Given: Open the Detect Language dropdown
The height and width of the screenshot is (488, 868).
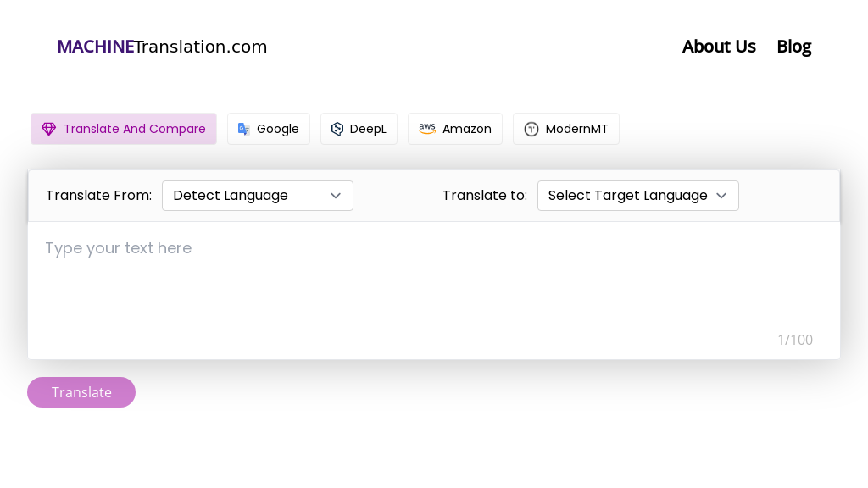Looking at the screenshot, I should tap(258, 196).
